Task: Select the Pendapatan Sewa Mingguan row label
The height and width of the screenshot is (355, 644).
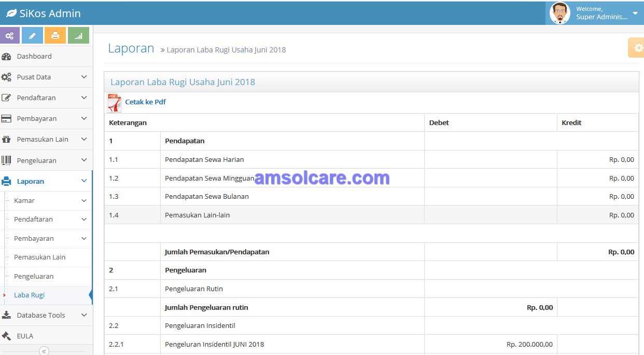Action: pos(209,178)
